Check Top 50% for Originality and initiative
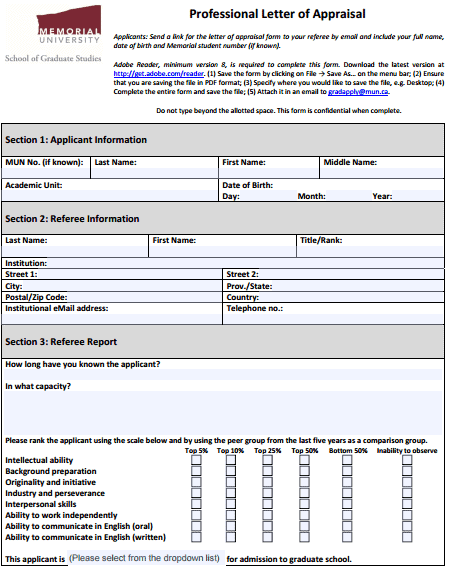Viewport: 451px width, 573px height. click(x=304, y=482)
